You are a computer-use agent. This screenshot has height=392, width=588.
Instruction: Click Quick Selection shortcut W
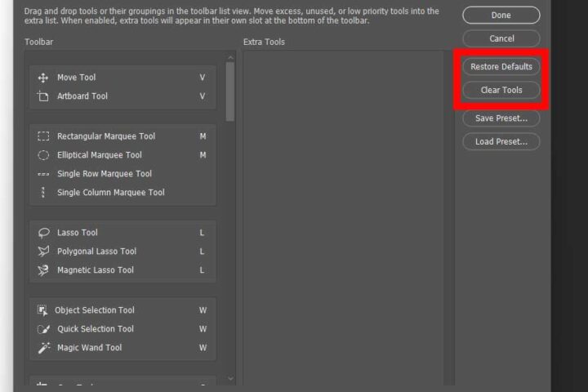tap(203, 329)
